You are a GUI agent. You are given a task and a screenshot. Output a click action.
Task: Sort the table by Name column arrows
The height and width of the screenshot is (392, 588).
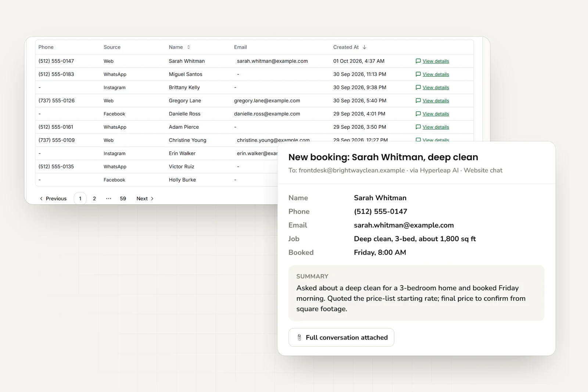point(189,47)
